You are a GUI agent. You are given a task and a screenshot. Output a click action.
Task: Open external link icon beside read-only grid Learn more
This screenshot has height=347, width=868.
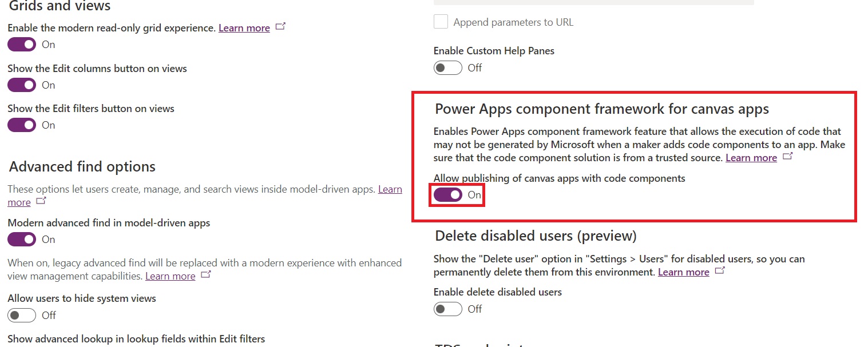coord(280,27)
